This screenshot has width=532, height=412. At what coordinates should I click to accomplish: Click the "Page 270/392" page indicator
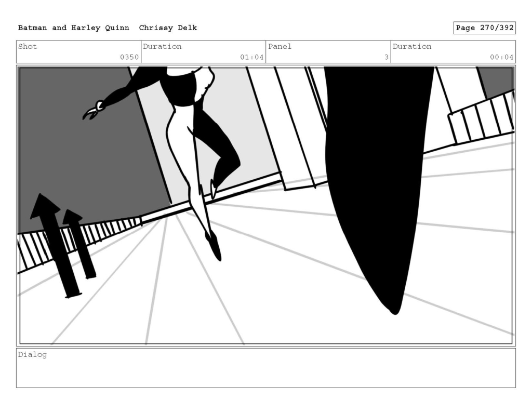pyautogui.click(x=485, y=28)
